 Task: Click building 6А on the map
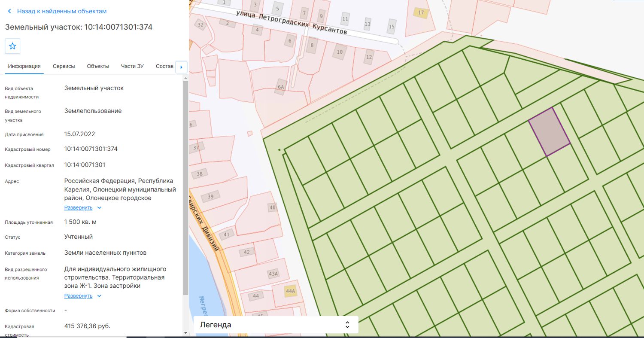pyautogui.click(x=281, y=87)
